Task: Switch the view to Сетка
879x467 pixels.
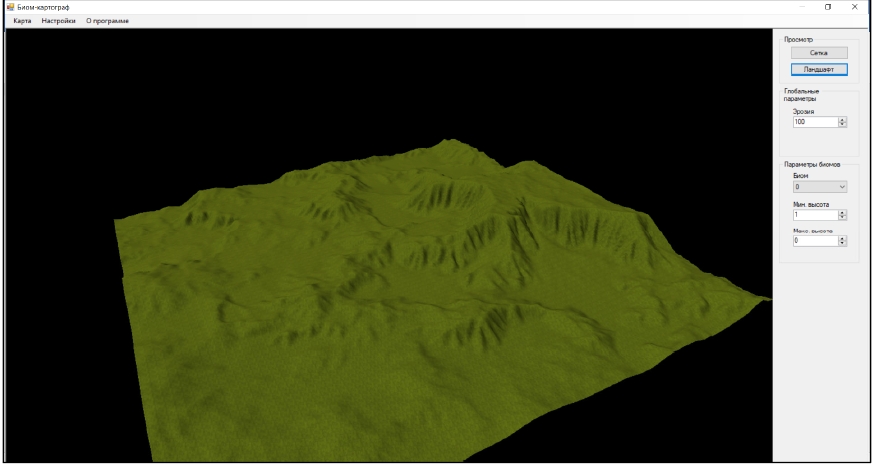Action: pos(819,52)
